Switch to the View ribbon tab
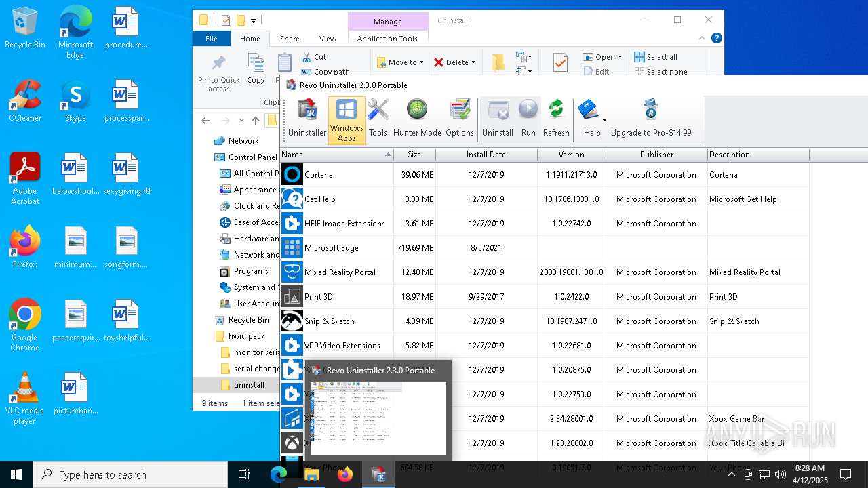The image size is (868, 488). point(328,39)
